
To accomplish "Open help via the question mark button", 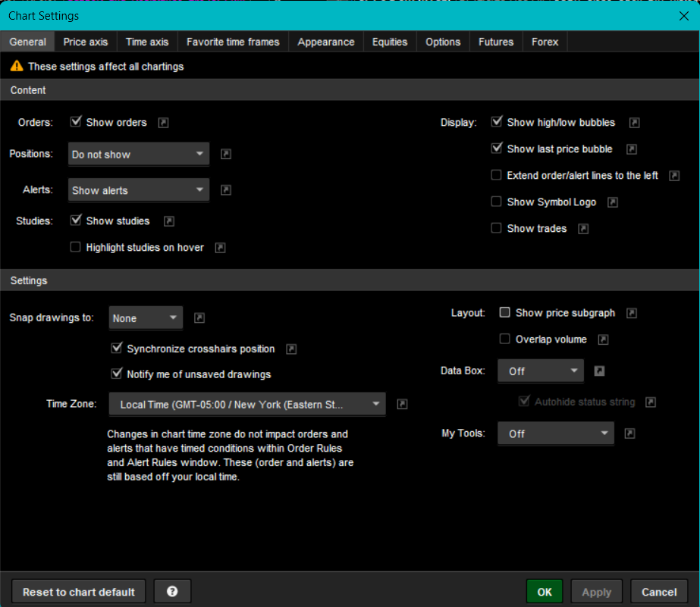I will tap(172, 592).
